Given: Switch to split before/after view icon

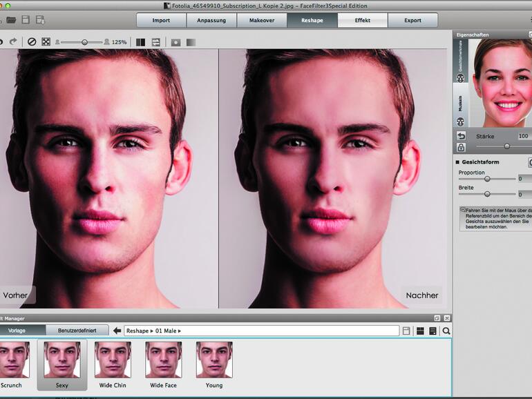Looking at the screenshot, I should (141, 42).
